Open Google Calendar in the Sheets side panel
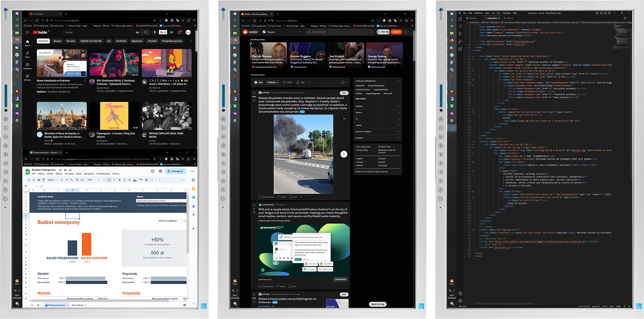 (193, 180)
